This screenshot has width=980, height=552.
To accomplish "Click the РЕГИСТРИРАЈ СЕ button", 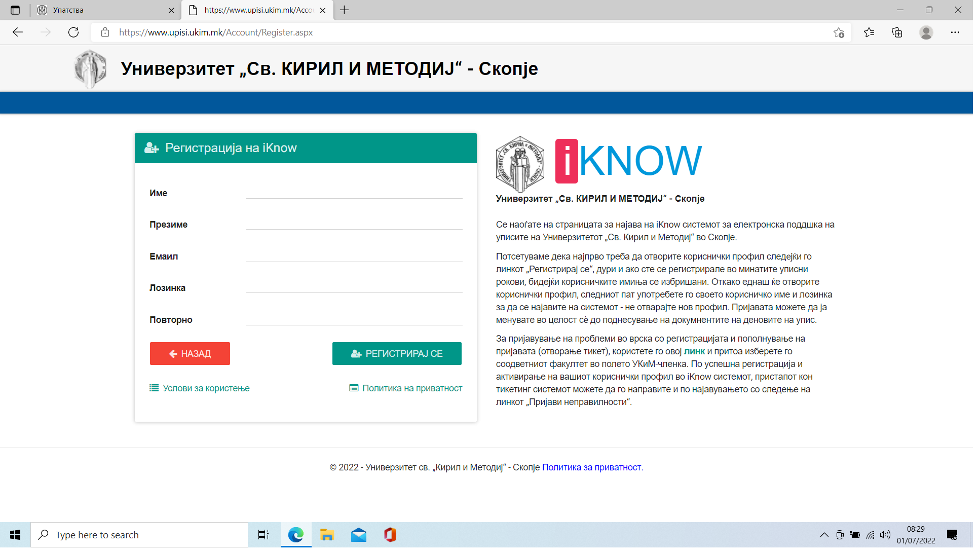I will [397, 353].
